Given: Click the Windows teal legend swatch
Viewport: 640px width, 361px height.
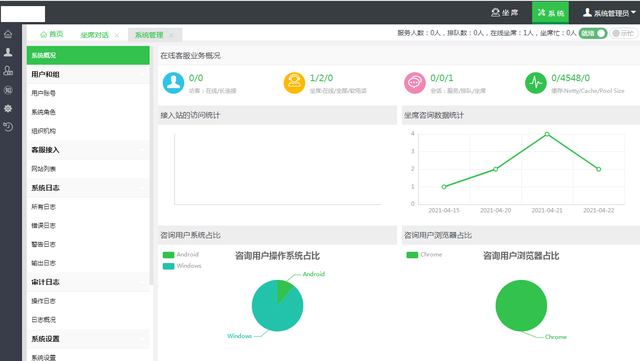Looking at the screenshot, I should tap(169, 266).
